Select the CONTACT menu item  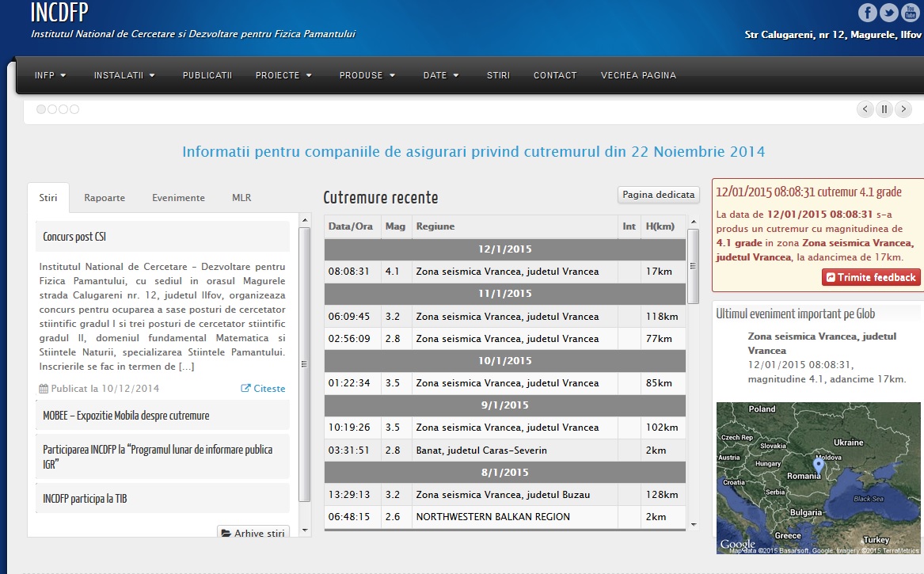coord(555,75)
